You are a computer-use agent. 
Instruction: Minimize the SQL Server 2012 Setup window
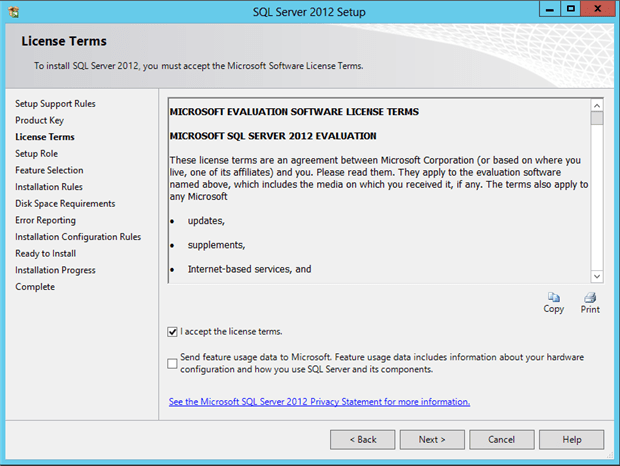[x=550, y=9]
